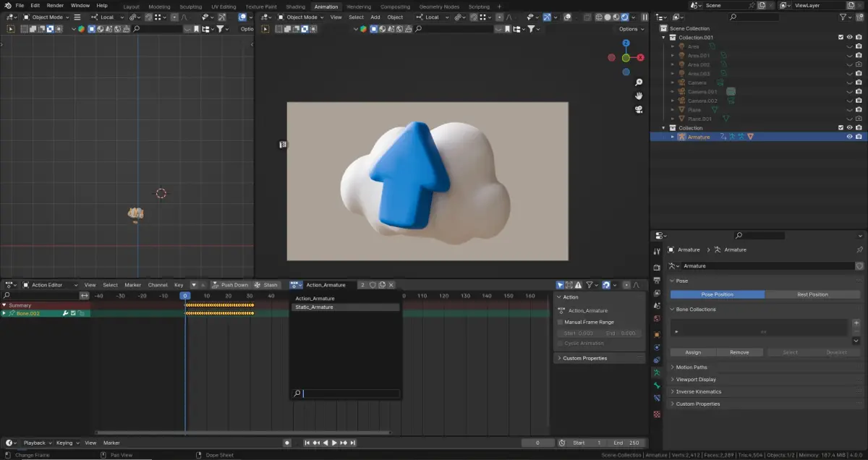This screenshot has width=868, height=460.
Task: Click the Stash button
Action: [x=266, y=285]
